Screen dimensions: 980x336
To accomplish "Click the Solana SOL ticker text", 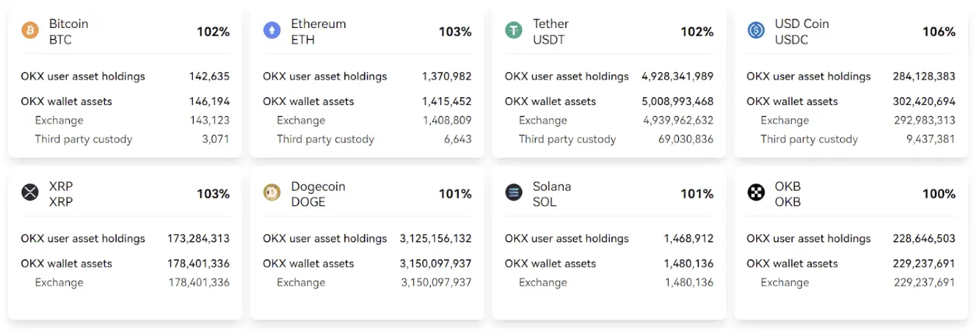I will click(545, 202).
